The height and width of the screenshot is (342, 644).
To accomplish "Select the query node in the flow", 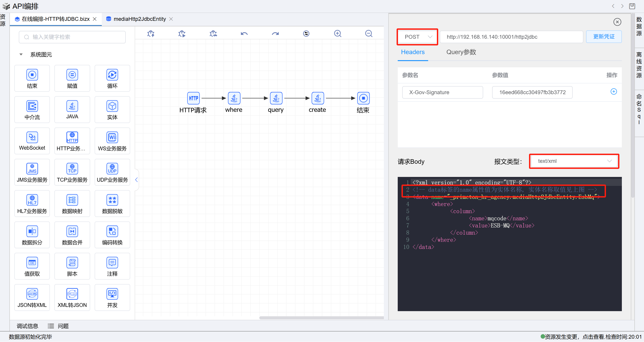I will [276, 98].
